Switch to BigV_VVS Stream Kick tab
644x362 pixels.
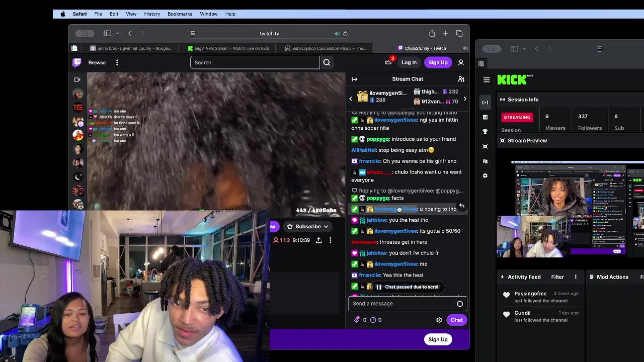click(x=228, y=48)
